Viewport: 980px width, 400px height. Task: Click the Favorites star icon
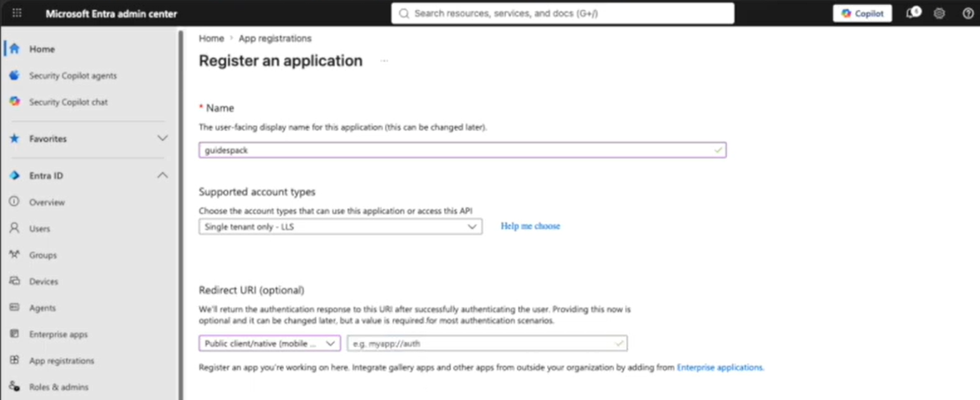coord(14,138)
